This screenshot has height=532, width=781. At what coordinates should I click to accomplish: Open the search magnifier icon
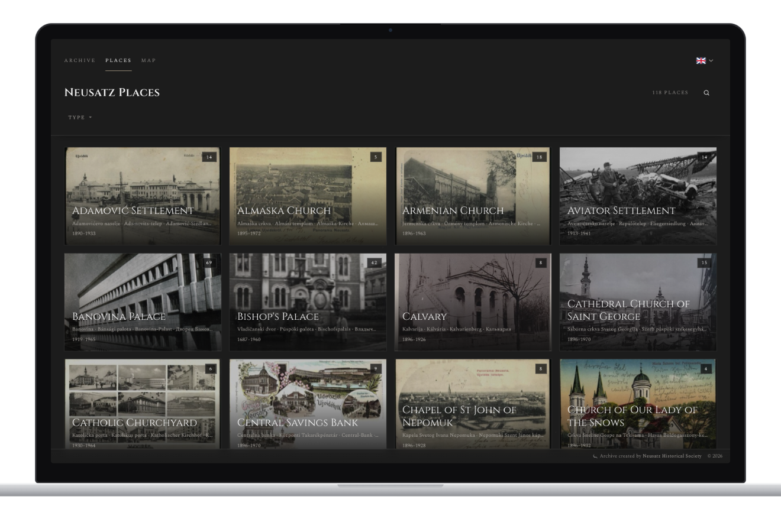pyautogui.click(x=706, y=93)
